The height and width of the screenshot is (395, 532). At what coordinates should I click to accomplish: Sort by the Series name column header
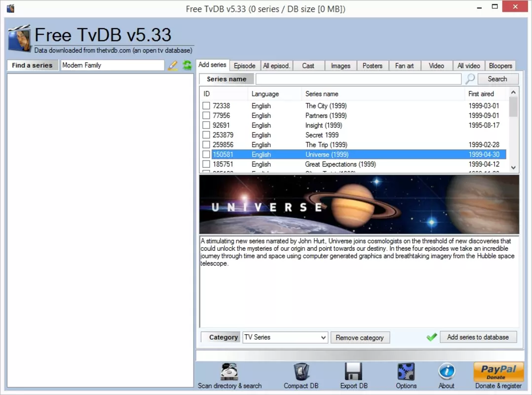point(383,94)
